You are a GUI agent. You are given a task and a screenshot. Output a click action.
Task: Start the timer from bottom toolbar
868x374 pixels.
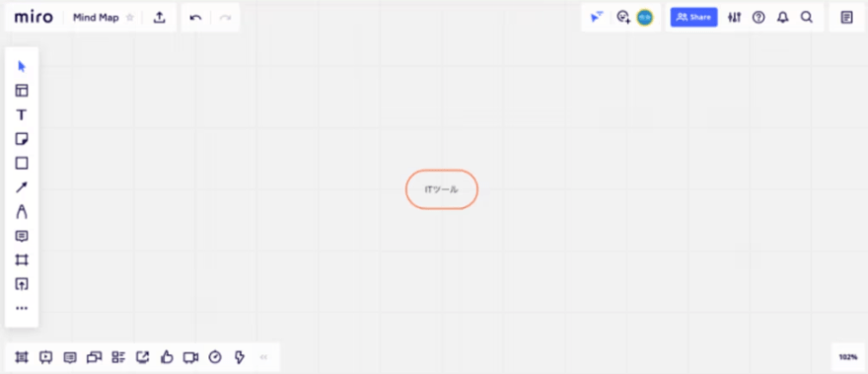(x=215, y=357)
